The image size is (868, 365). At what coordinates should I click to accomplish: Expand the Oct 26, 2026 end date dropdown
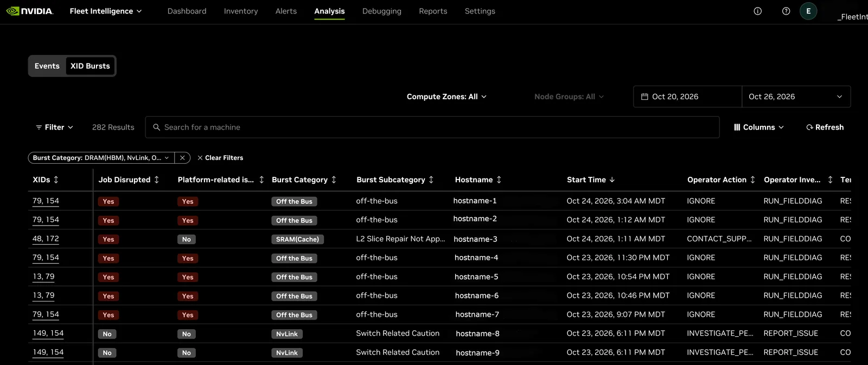[796, 97]
